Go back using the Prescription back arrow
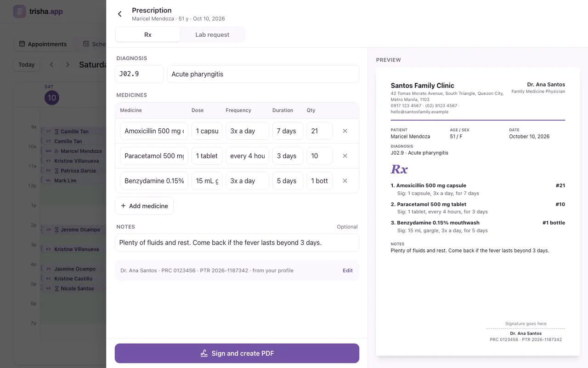Viewport: 588px width, 368px height. tap(120, 14)
